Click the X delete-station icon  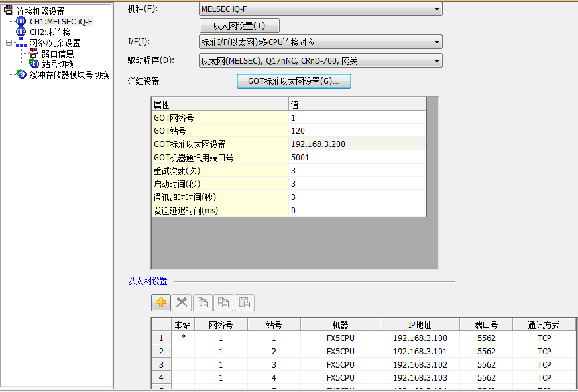click(x=182, y=303)
